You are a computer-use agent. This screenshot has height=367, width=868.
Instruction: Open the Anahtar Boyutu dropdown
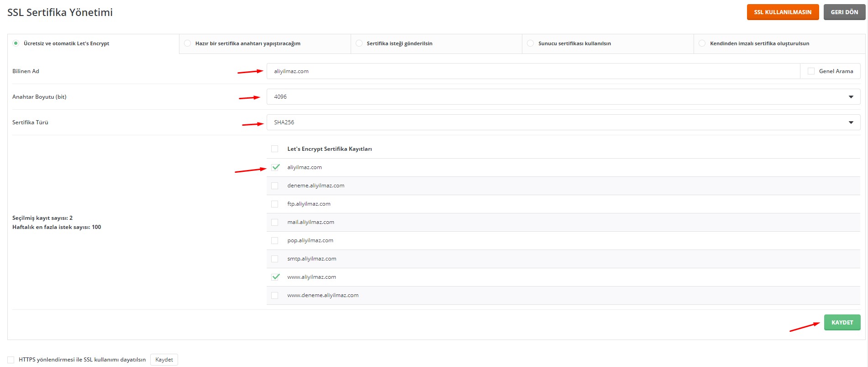[x=563, y=97]
